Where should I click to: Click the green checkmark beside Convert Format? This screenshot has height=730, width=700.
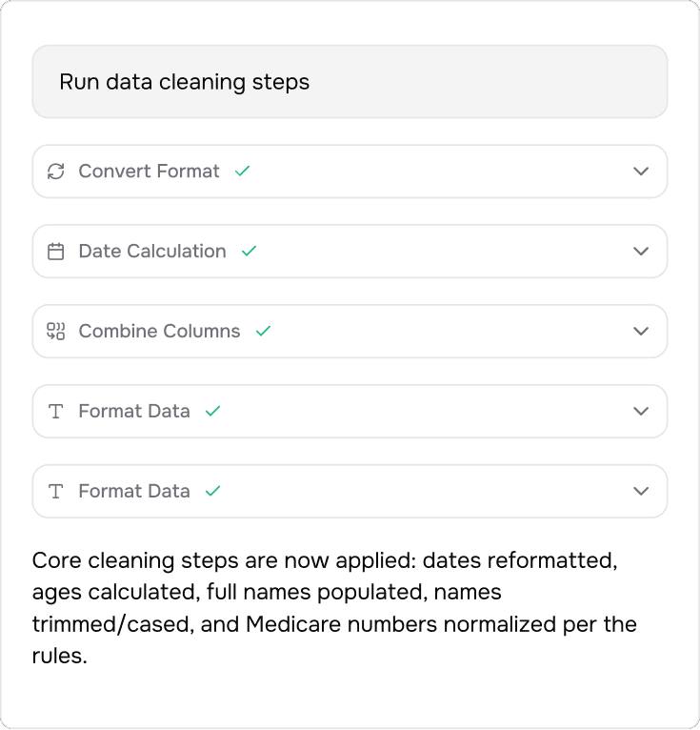coord(243,172)
